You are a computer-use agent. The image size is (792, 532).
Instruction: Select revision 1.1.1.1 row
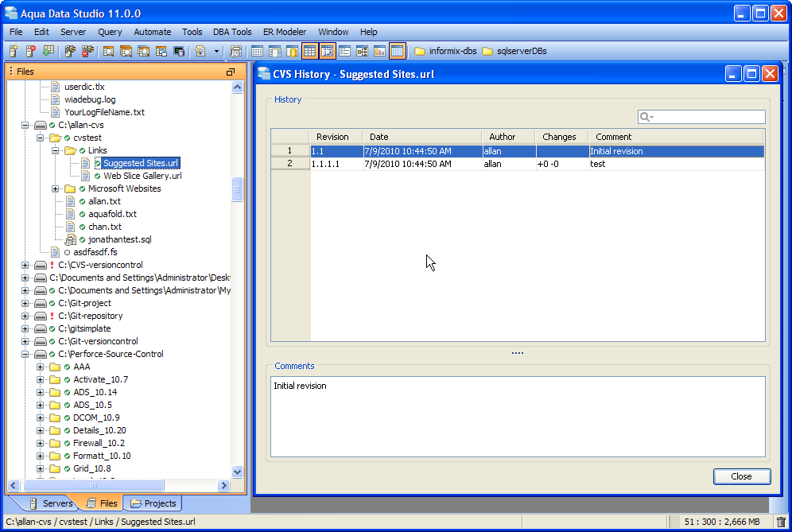tap(517, 164)
